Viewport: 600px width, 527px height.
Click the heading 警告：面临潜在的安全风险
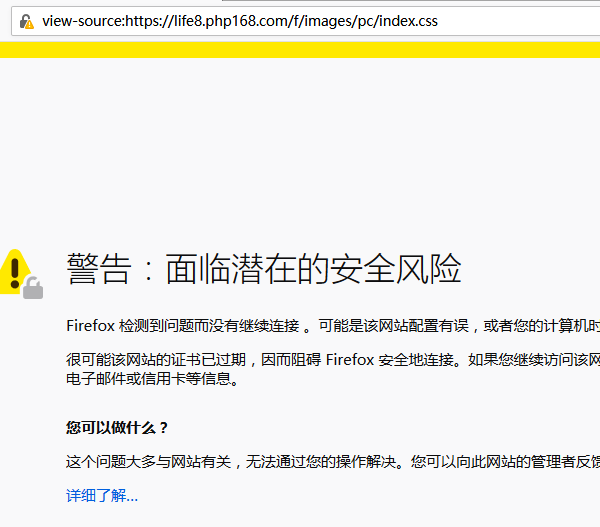tap(264, 269)
